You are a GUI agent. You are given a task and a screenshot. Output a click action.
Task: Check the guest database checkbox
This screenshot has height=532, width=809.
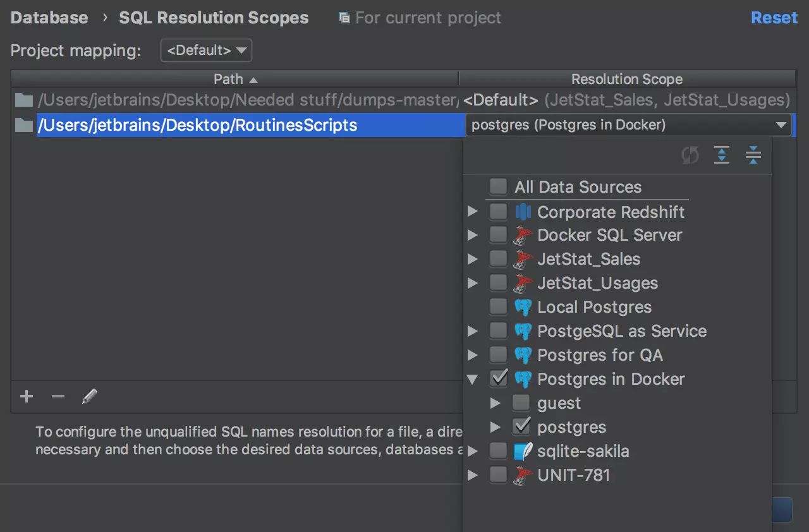521,402
